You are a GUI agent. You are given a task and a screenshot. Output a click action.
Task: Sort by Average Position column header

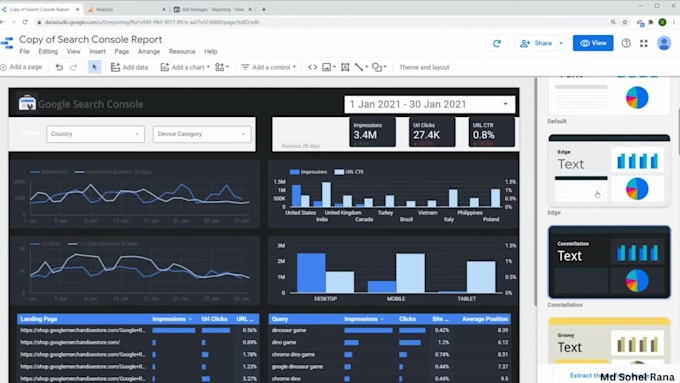click(485, 319)
